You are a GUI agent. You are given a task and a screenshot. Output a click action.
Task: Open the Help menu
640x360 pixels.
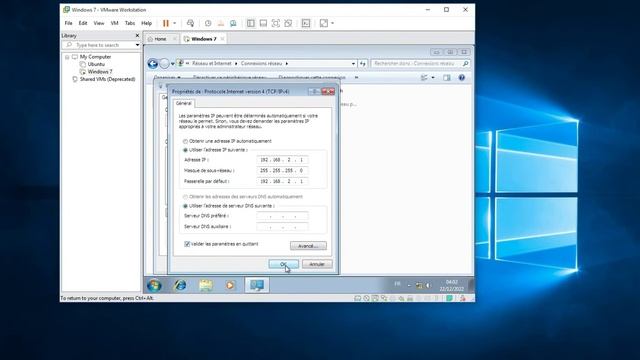147,23
